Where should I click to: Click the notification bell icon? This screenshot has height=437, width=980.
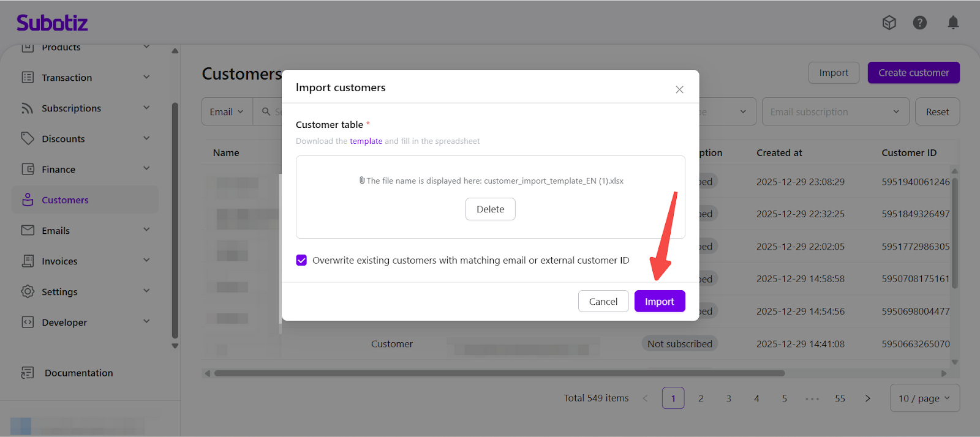coord(953,23)
